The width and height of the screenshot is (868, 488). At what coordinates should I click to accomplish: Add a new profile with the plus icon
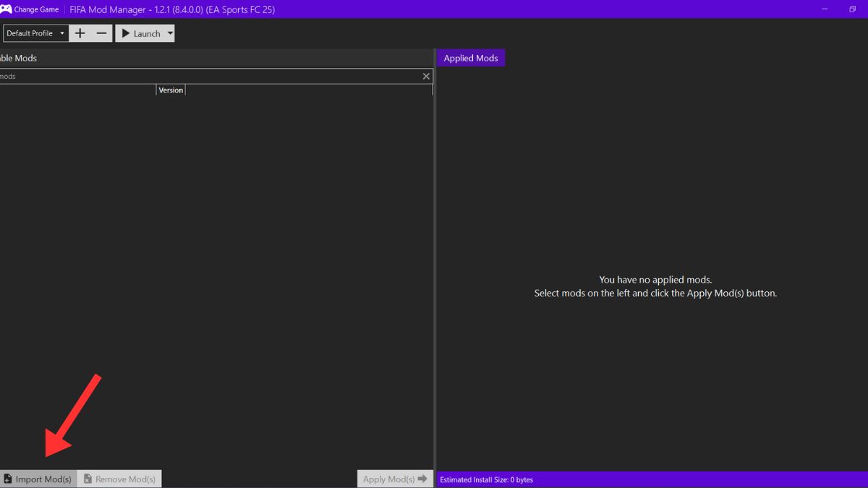pyautogui.click(x=80, y=33)
